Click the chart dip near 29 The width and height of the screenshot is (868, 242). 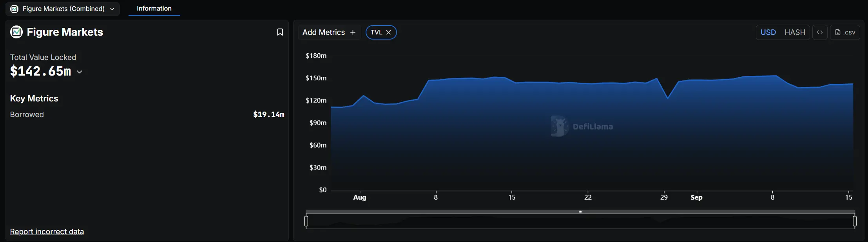point(668,98)
